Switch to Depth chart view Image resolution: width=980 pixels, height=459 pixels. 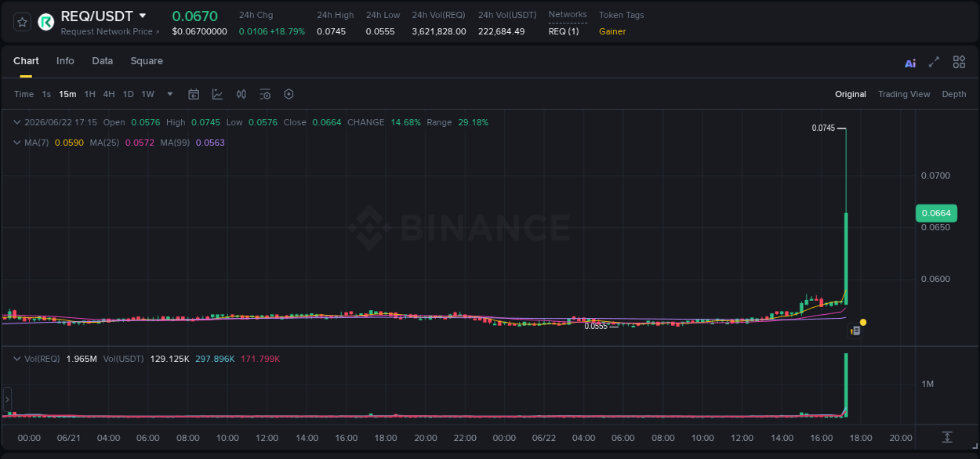(x=954, y=94)
